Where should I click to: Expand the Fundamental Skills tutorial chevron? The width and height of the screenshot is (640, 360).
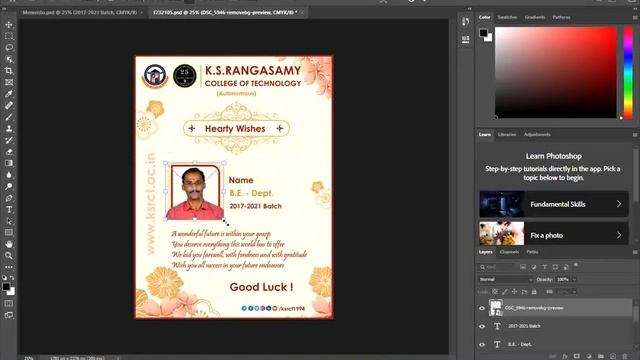[619, 204]
